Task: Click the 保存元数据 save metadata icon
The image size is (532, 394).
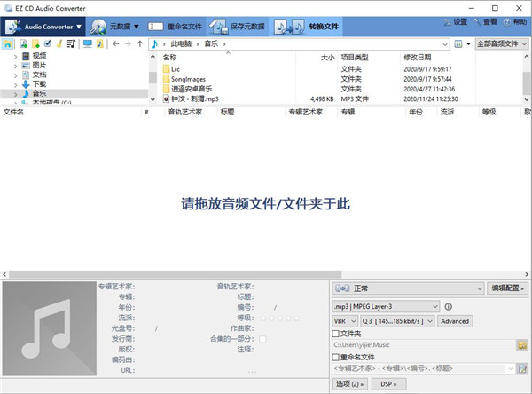Action: pos(218,26)
